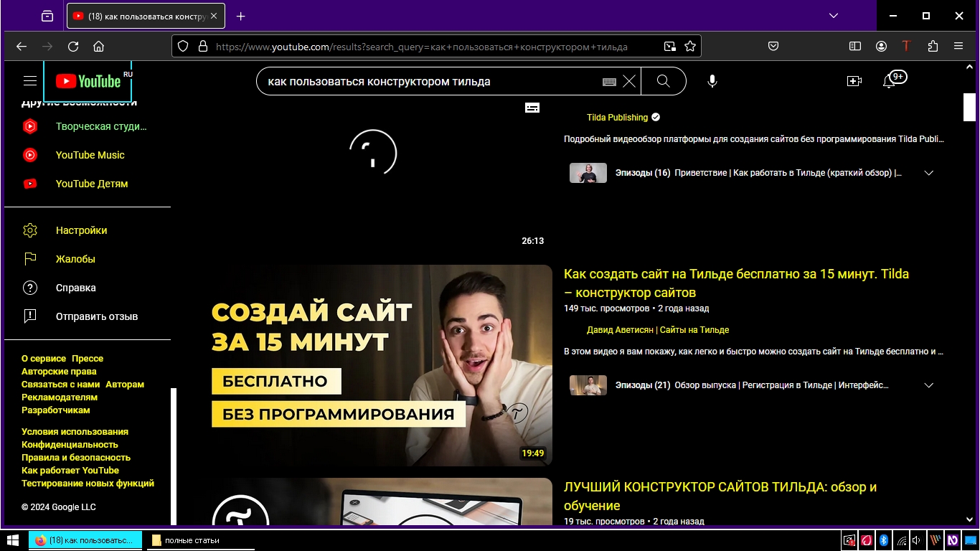Open Творческая студия in sidebar
980x551 pixels.
[101, 126]
